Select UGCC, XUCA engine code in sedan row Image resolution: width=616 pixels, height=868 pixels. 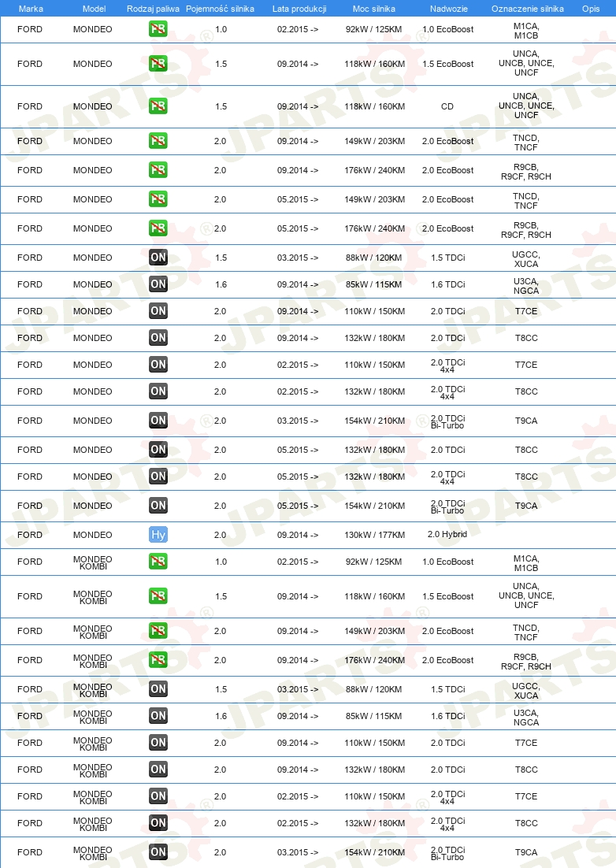525,259
